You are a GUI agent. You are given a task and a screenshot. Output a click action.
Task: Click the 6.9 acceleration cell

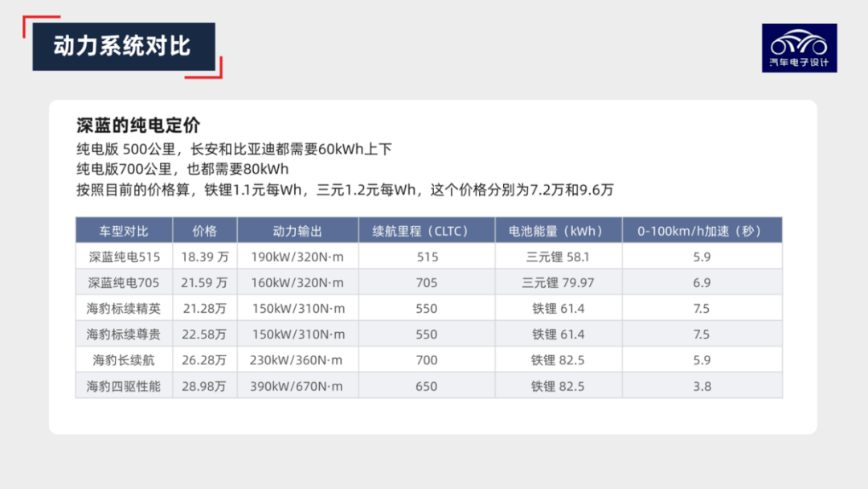[702, 282]
